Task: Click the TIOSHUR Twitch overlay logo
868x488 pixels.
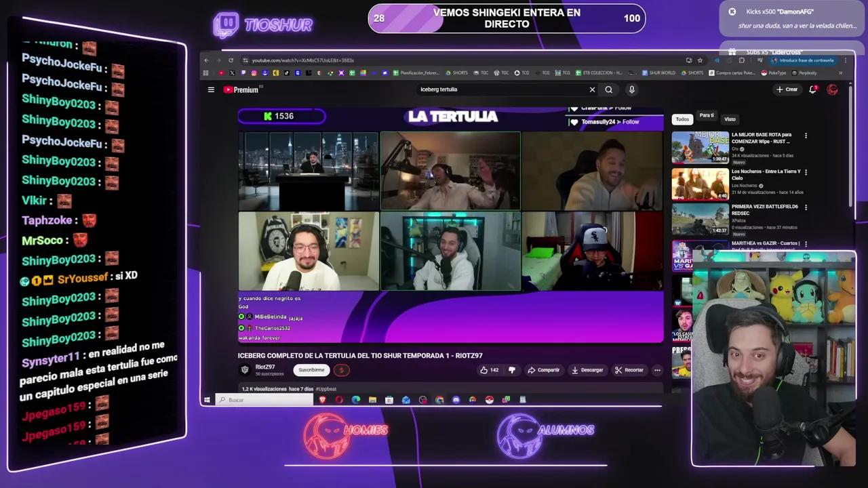Action: (x=263, y=26)
